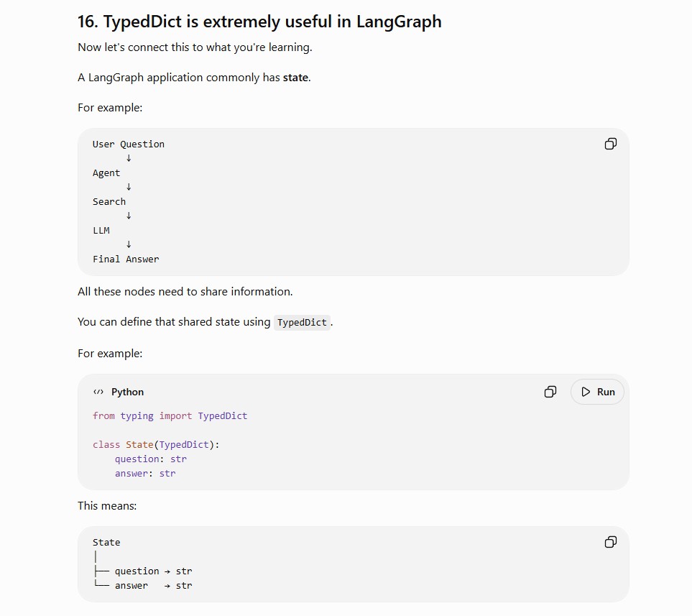Click the 'question: str' field in code
The image size is (692, 616).
(150, 459)
